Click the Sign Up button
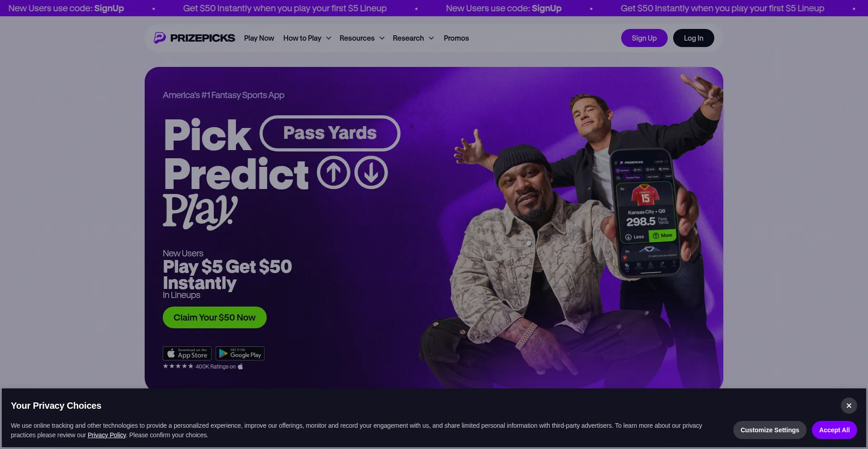The height and width of the screenshot is (449, 868). pyautogui.click(x=644, y=38)
